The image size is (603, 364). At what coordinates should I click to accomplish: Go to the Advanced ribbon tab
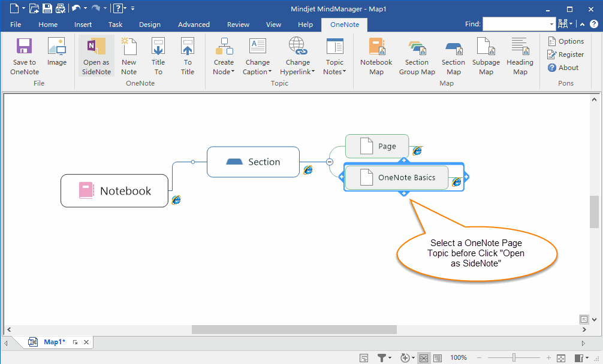pyautogui.click(x=194, y=25)
